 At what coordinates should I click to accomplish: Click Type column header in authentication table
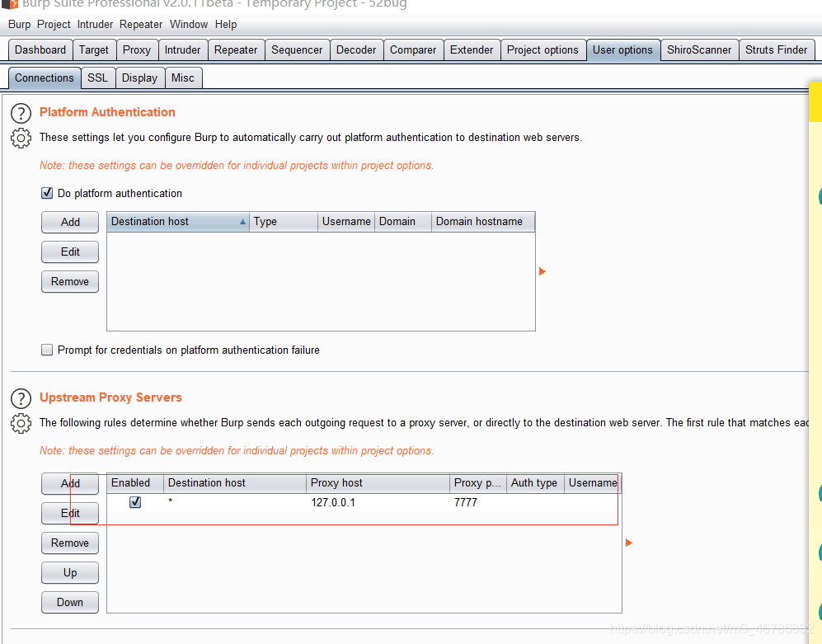pos(284,221)
